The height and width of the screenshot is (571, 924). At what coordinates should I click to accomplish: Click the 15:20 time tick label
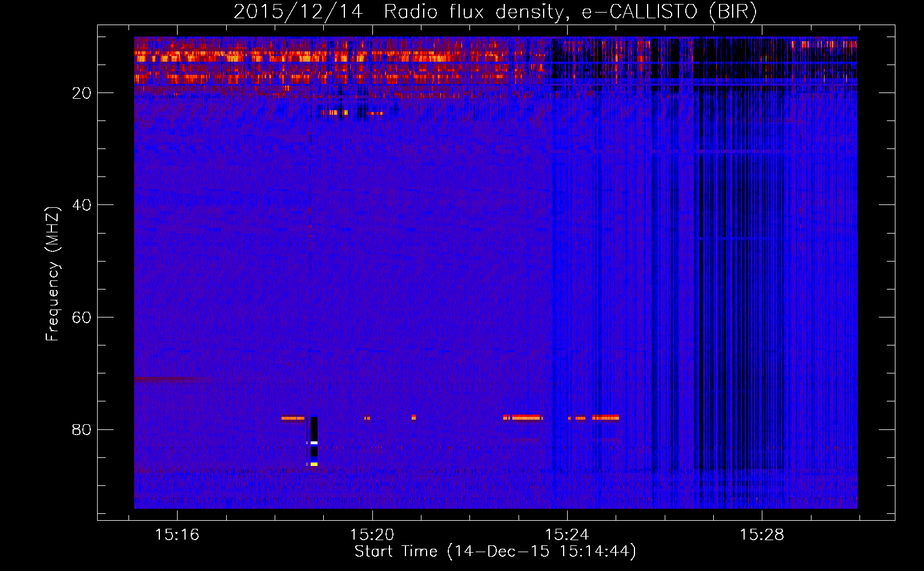tap(372, 535)
